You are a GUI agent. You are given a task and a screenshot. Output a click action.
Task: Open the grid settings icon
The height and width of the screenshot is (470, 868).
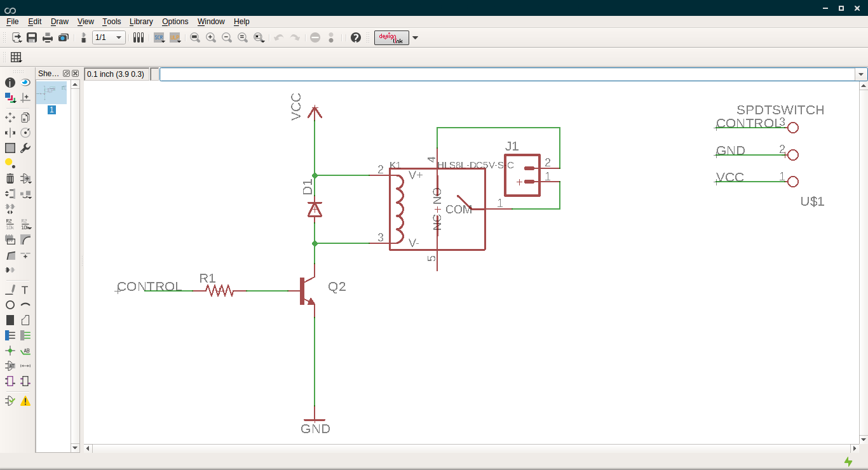click(17, 57)
